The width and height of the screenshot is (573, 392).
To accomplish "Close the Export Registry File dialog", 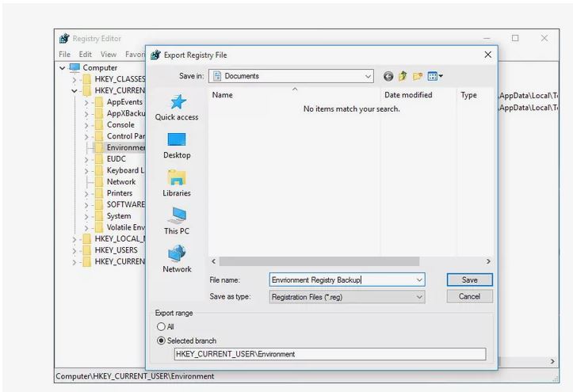I will click(x=488, y=55).
